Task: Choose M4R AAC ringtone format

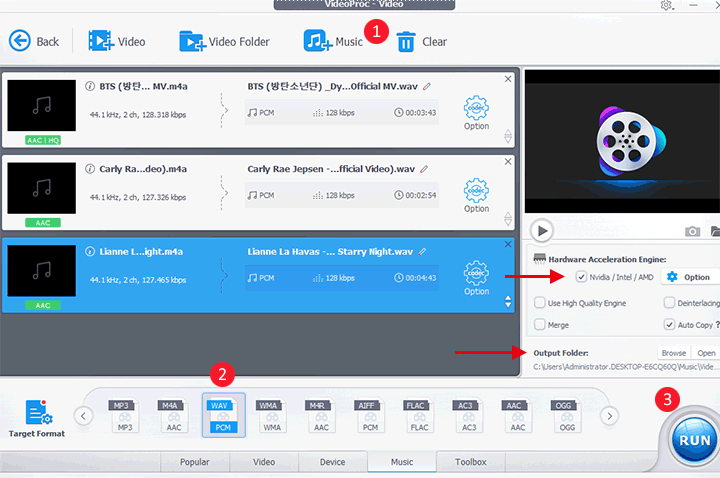Action: point(321,416)
